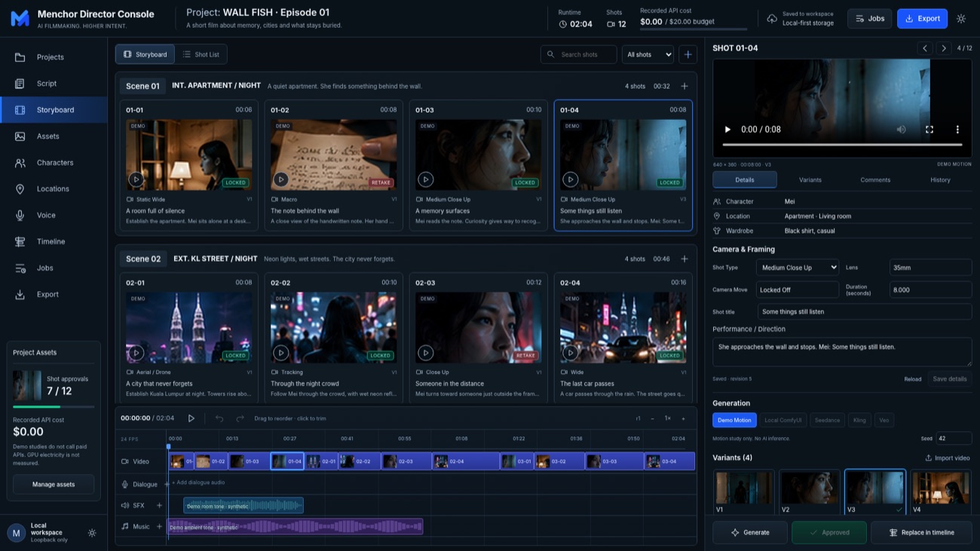Open Timeline from the sidebar
The image size is (980, 551).
(x=54, y=242)
